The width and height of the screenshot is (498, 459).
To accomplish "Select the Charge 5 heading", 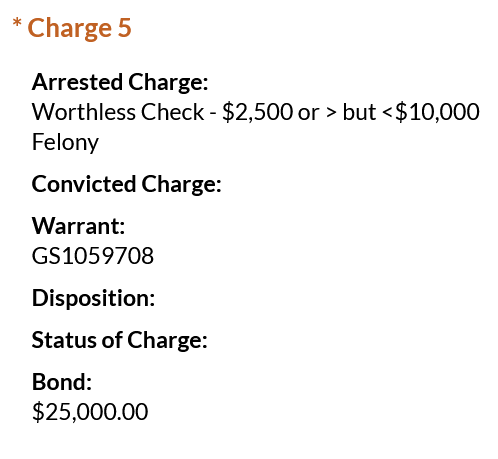I will click(x=79, y=28).
